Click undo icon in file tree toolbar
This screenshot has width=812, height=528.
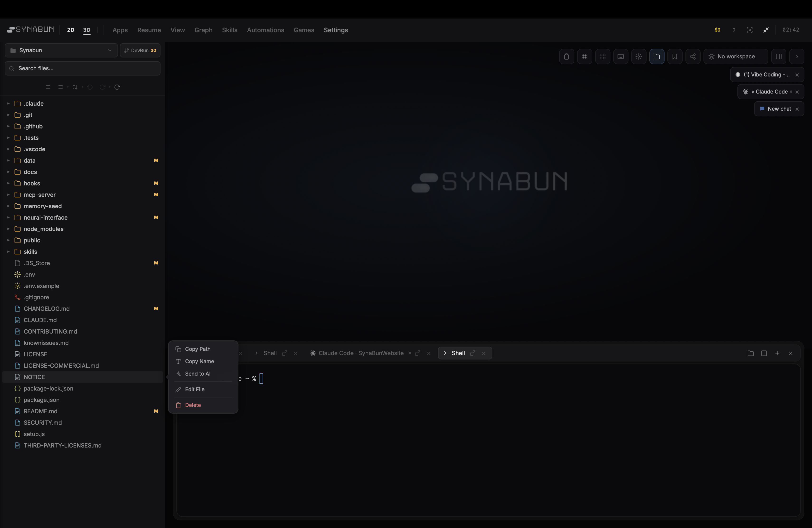coord(89,87)
